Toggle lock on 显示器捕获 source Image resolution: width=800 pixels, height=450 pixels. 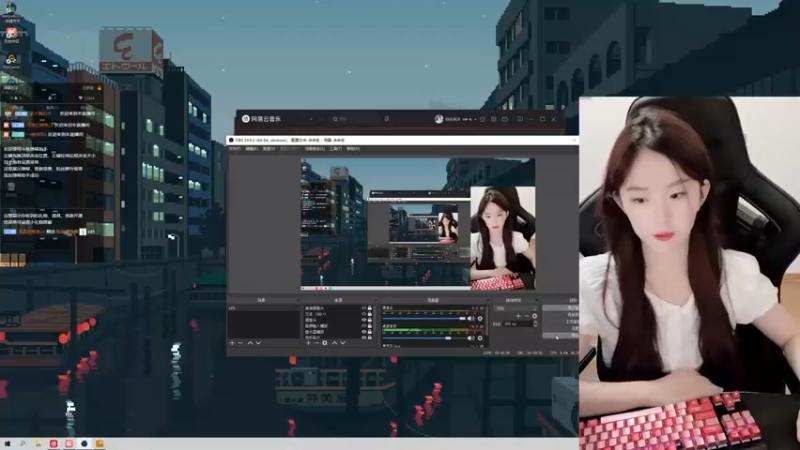point(369,332)
